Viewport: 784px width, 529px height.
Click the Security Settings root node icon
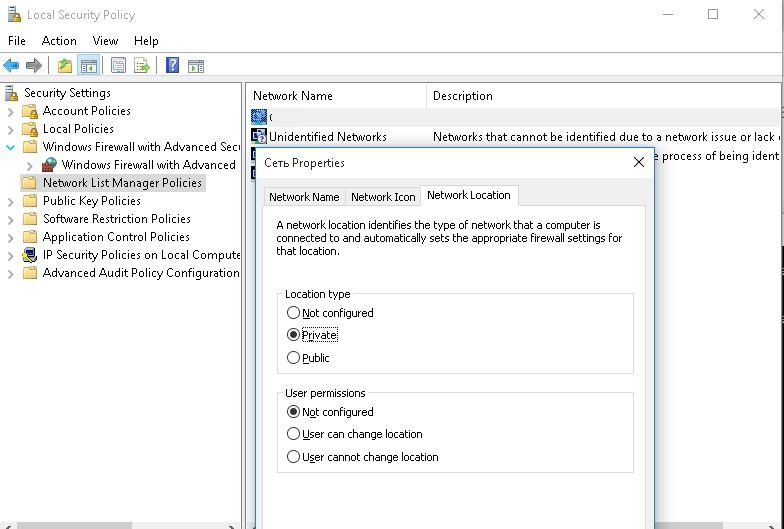[x=11, y=93]
